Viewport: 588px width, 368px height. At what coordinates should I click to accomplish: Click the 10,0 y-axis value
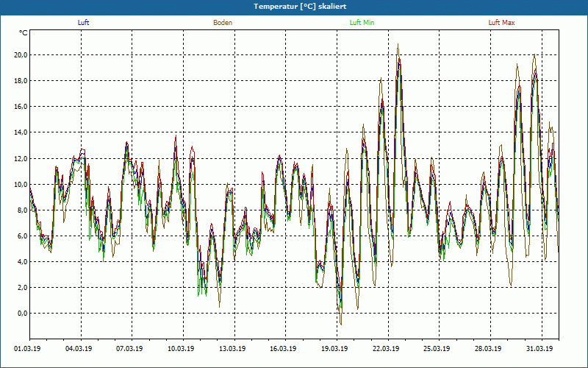21,185
